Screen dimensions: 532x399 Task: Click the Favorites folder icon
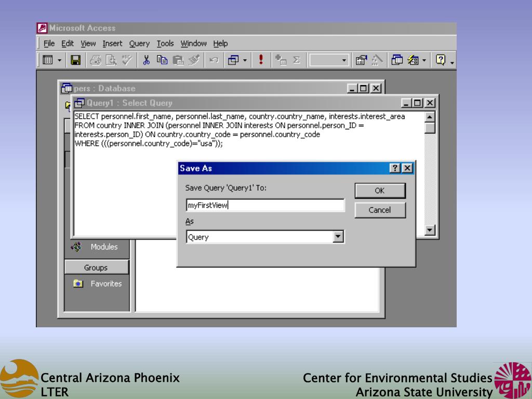click(x=78, y=283)
